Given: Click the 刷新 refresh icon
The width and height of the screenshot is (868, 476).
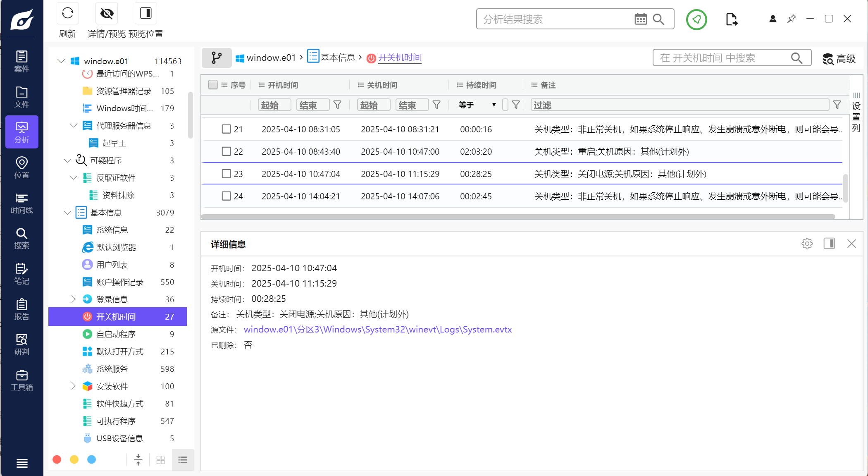Looking at the screenshot, I should pyautogui.click(x=68, y=13).
